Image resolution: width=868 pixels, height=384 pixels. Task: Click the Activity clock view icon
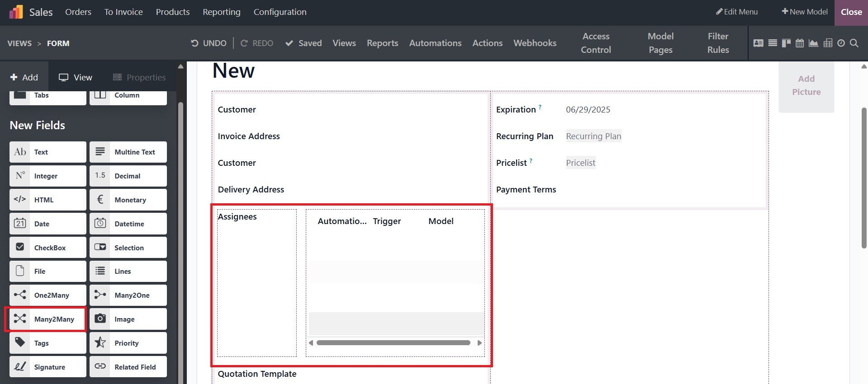[841, 43]
